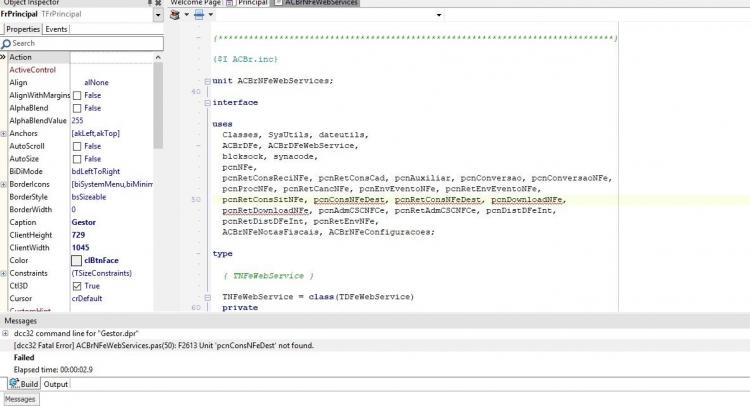Switch to the Events tab
750x406 pixels.
click(x=56, y=29)
